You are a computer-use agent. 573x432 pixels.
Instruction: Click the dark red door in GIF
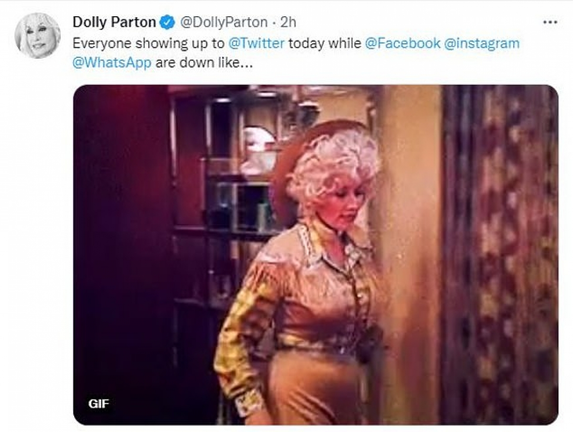122,254
